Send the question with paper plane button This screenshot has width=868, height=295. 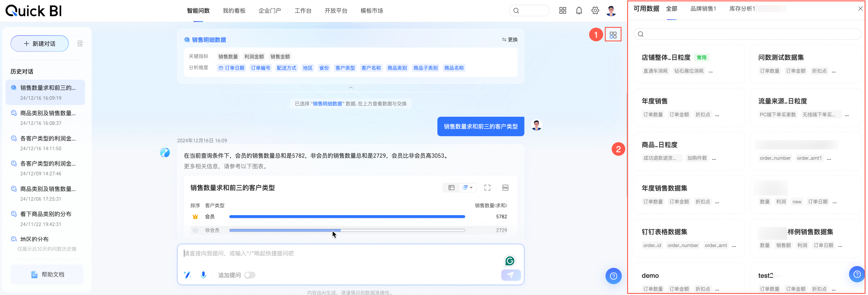tap(511, 275)
